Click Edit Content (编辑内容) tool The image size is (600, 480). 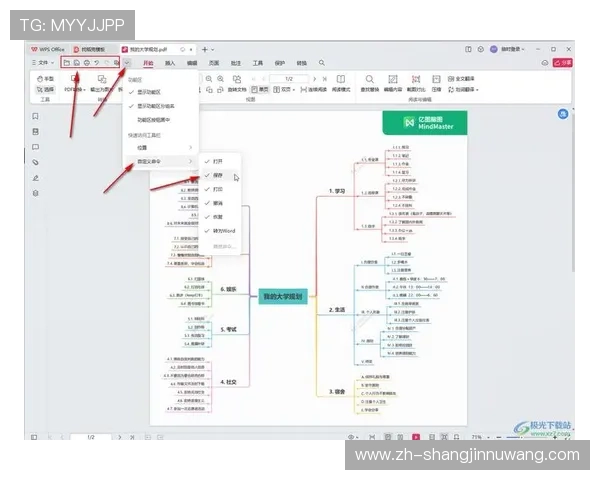pos(393,84)
